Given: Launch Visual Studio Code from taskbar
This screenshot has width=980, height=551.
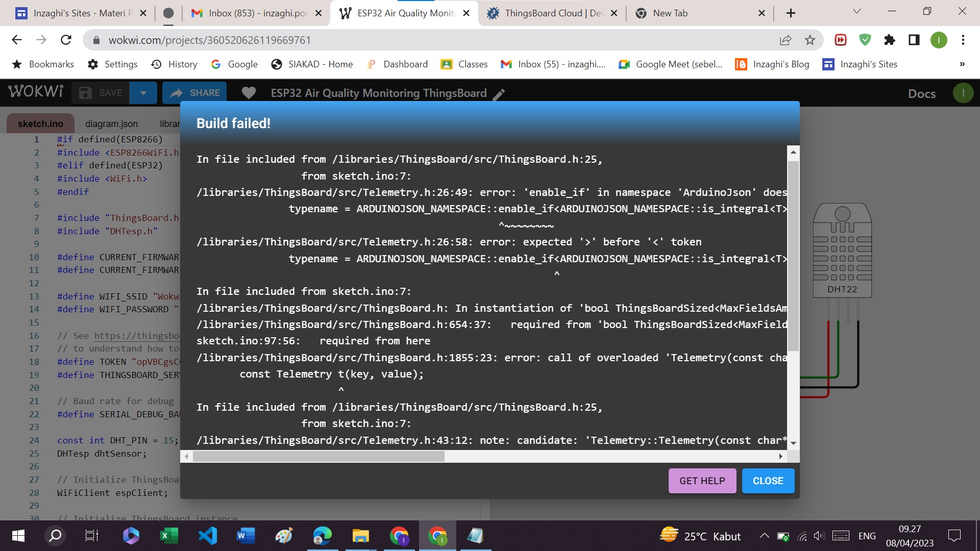Looking at the screenshot, I should tap(208, 536).
